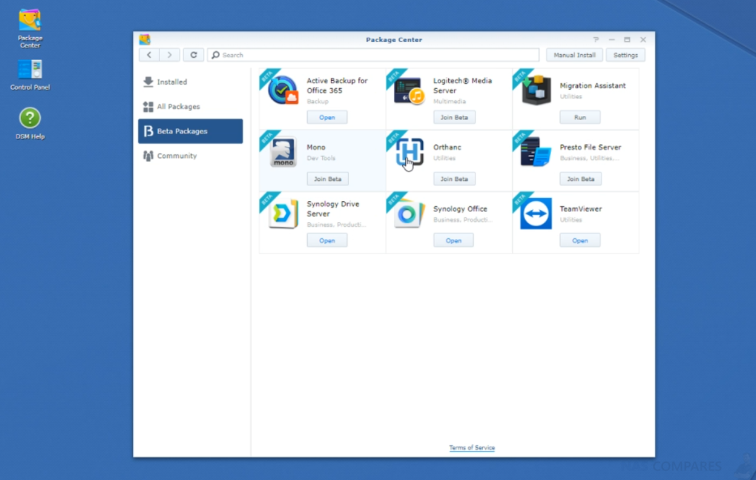Click the Package Center title bar app icon

(145, 40)
